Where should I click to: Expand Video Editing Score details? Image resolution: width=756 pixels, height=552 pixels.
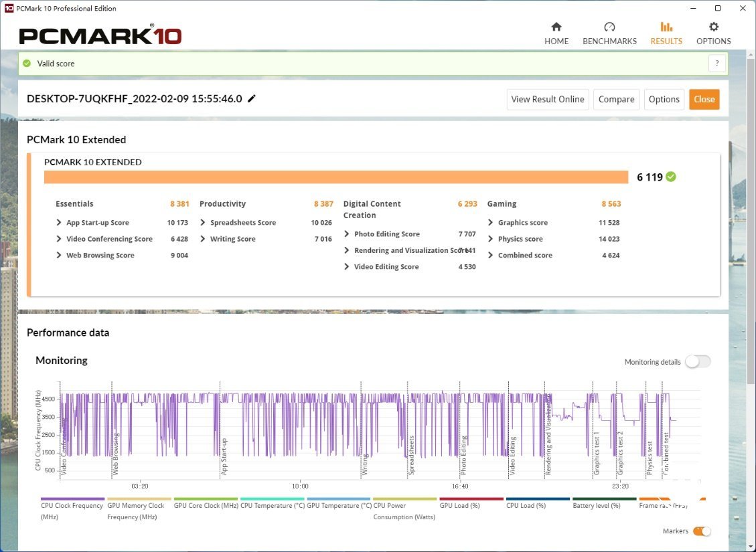coord(347,267)
